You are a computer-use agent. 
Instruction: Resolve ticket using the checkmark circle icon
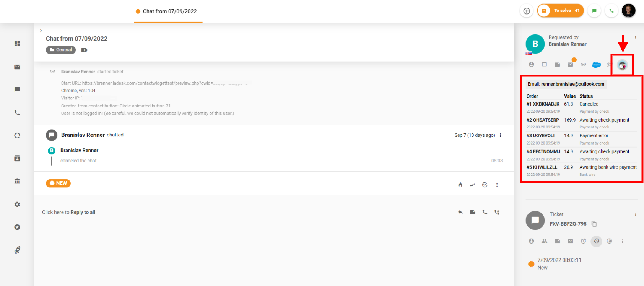[485, 185]
